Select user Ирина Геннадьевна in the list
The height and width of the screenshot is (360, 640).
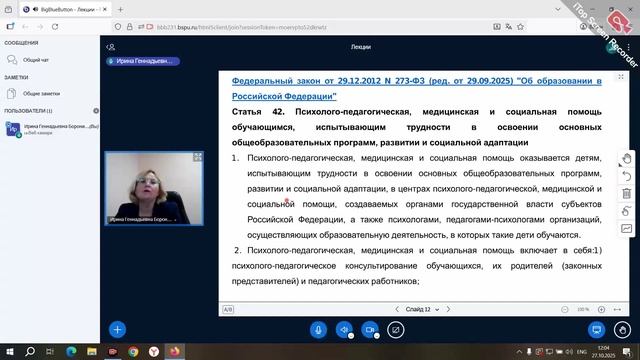(51, 129)
